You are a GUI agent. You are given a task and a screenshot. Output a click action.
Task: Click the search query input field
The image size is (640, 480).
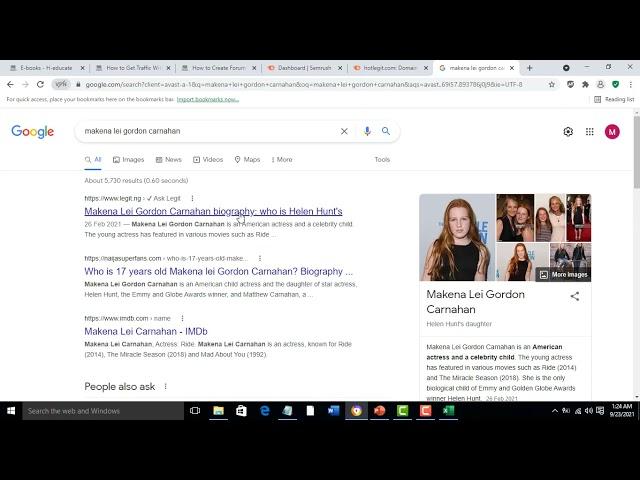[x=208, y=131]
